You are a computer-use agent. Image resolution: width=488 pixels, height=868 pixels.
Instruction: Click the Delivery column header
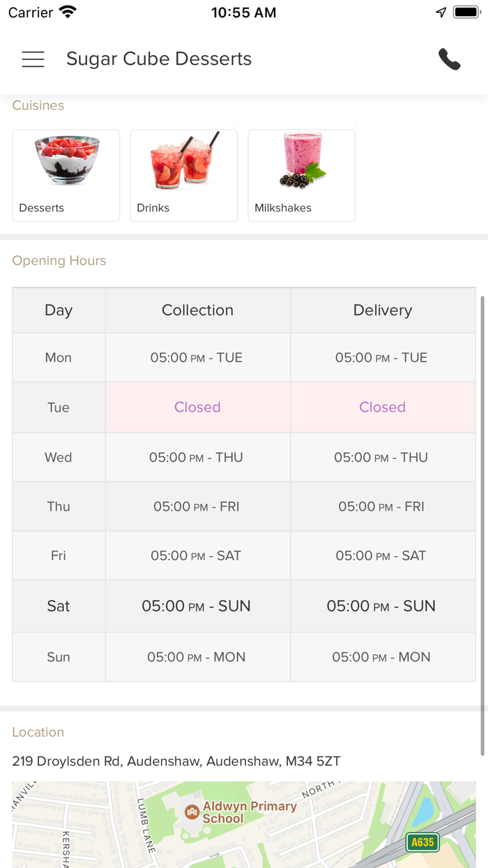pos(383,310)
